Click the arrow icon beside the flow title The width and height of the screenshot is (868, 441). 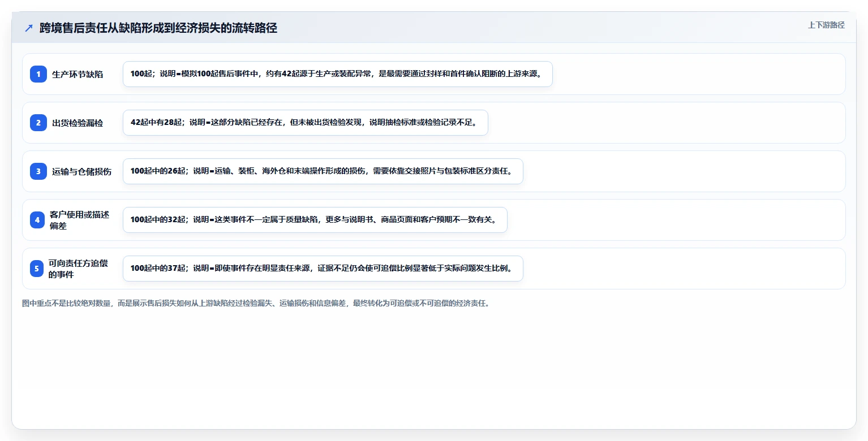pyautogui.click(x=29, y=28)
